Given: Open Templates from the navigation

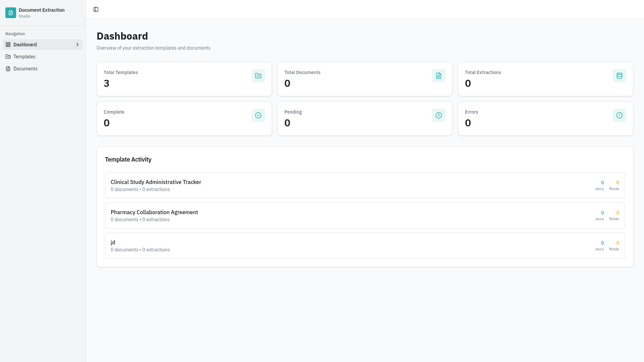Looking at the screenshot, I should [43, 57].
